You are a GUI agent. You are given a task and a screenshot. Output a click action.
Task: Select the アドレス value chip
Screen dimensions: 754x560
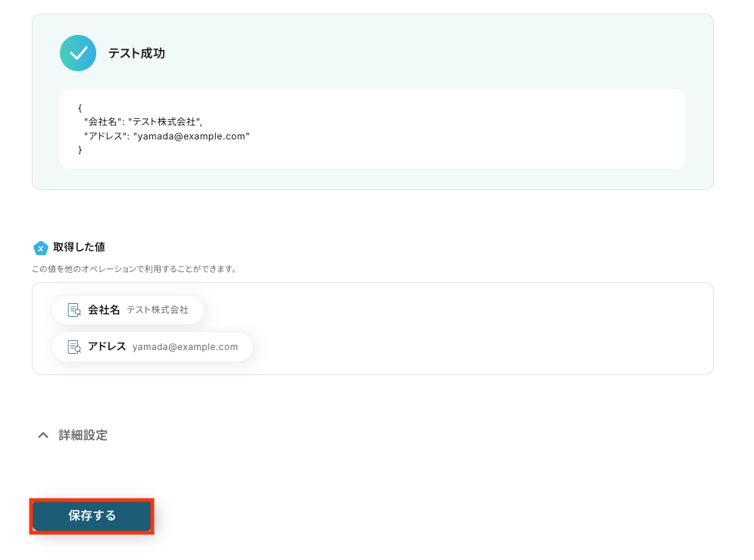click(x=152, y=346)
